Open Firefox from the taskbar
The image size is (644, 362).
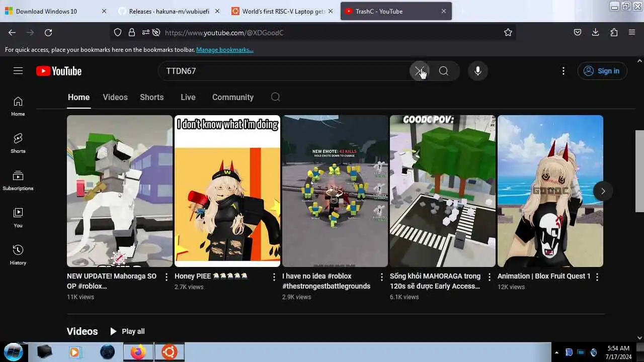click(138, 352)
